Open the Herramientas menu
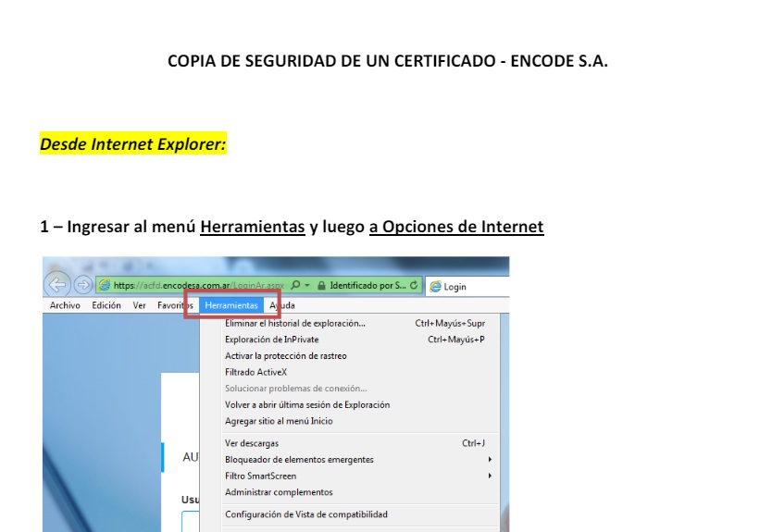The height and width of the screenshot is (532, 772). (231, 305)
